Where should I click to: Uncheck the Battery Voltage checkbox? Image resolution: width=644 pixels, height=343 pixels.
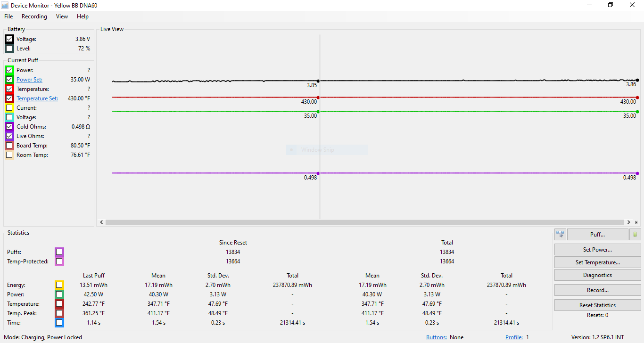(9, 39)
